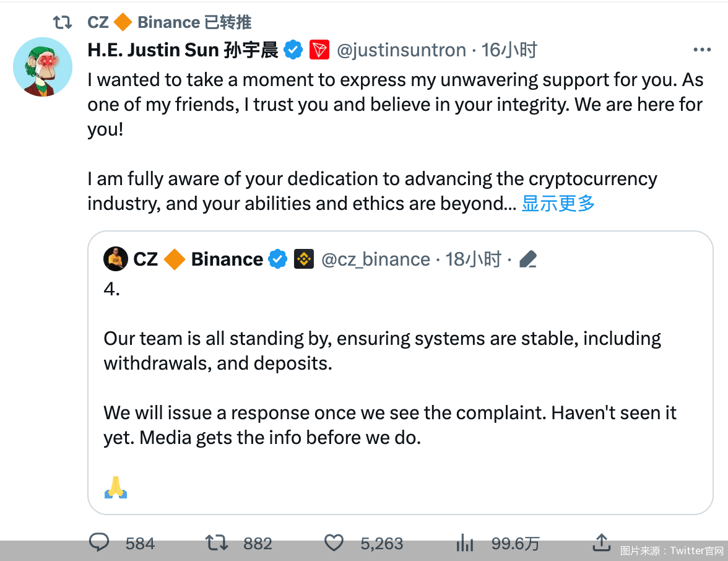Expand tweet with 显示更多 link
This screenshot has height=561, width=728.
point(558,203)
